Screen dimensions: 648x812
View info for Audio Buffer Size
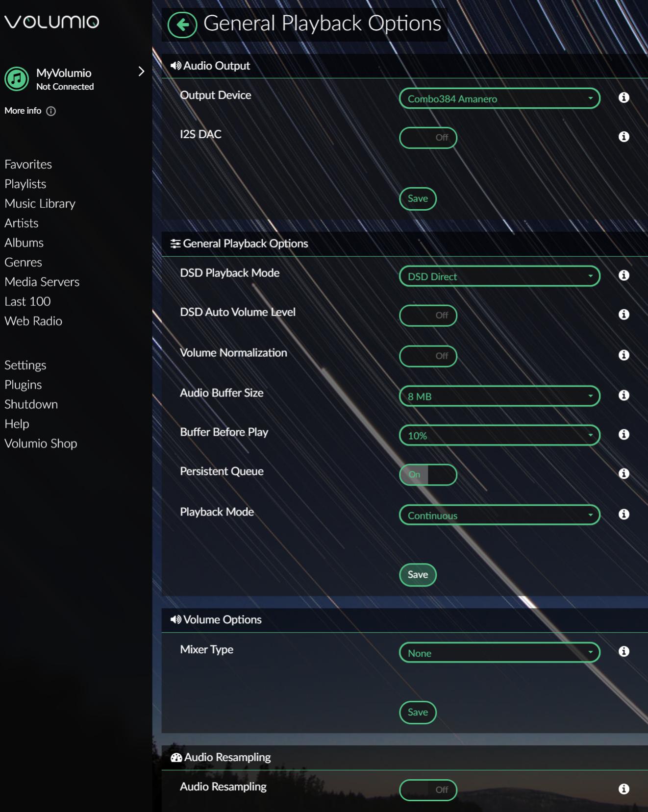[623, 395]
